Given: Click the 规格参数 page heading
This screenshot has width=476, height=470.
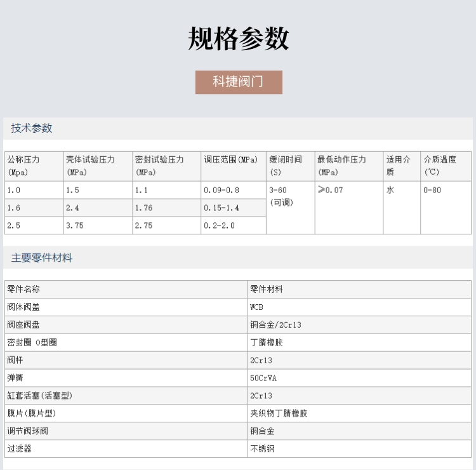Looking at the screenshot, I should point(238,39).
